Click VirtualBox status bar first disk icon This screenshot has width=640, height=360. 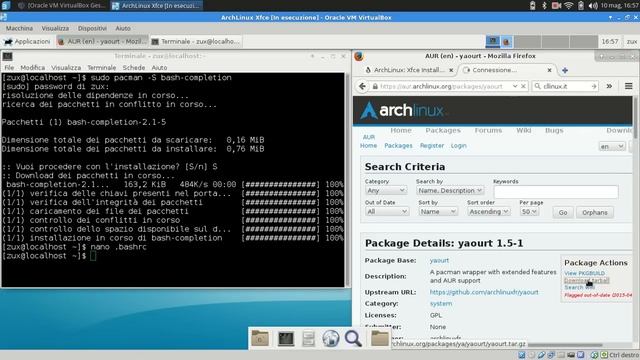(x=522, y=355)
